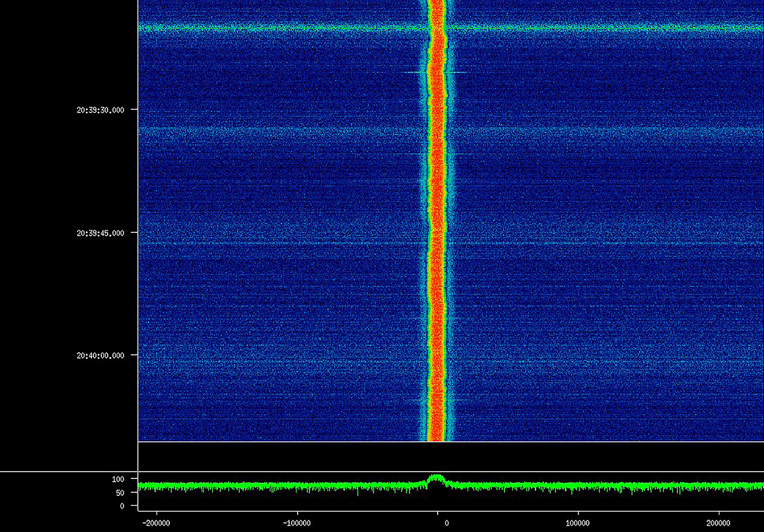Screen dimensions: 764x532
Task: Click the red carrier signal at 20:39:45
Action: click(x=436, y=233)
